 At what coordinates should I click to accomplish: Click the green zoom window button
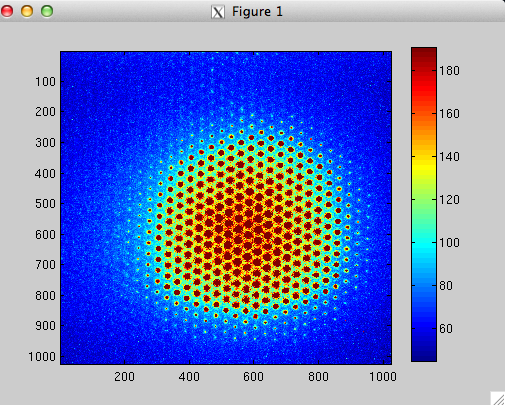(47, 11)
